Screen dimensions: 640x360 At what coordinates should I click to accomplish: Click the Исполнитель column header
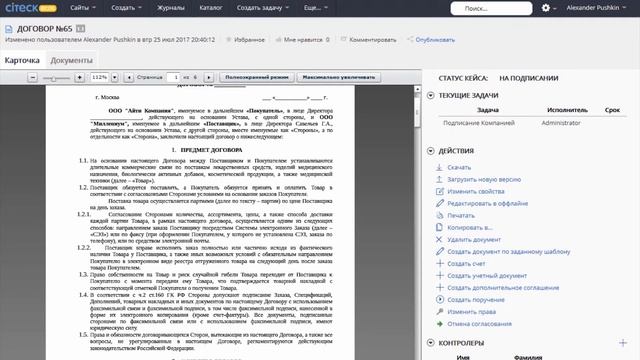(567, 110)
